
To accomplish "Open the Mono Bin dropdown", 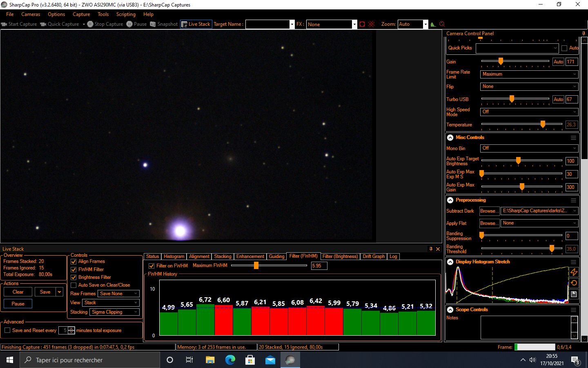I will pyautogui.click(x=529, y=148).
